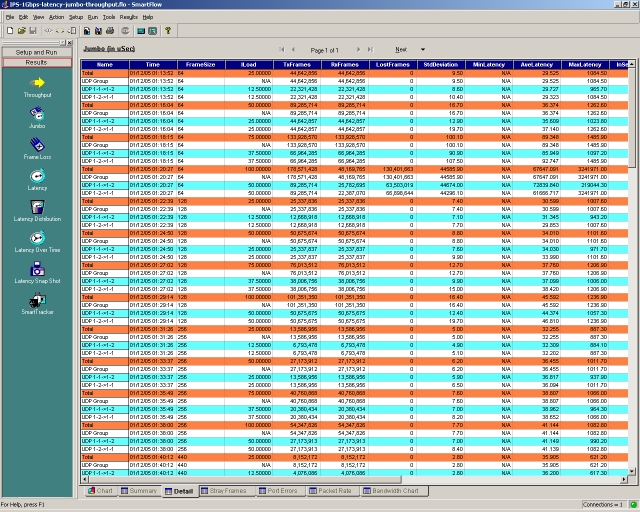Screen dimensions: 640x512
Task: Open the Results menu
Action: [129, 17]
